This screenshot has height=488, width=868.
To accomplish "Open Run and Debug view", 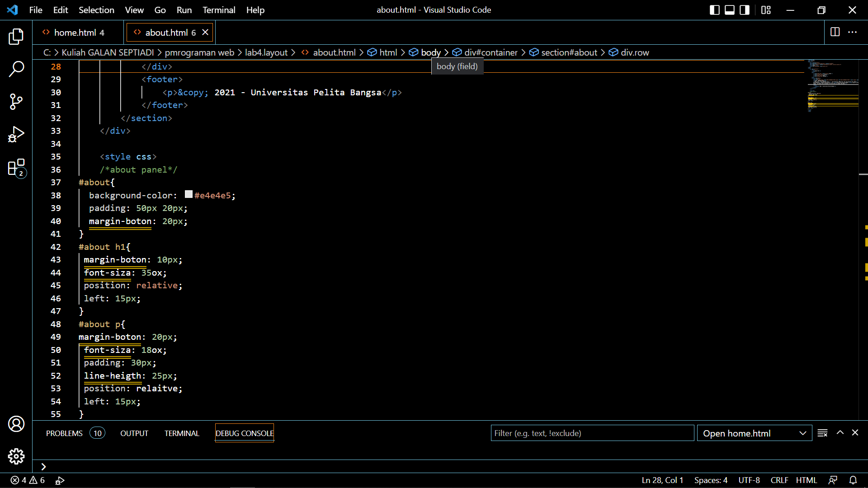I will (16, 134).
